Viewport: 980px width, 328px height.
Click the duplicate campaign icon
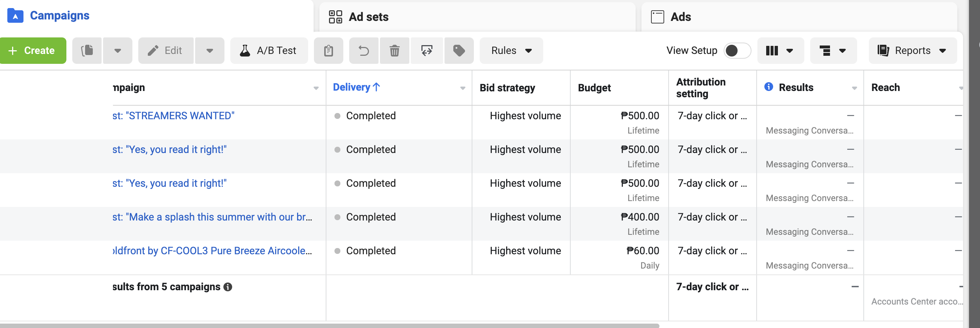[x=87, y=51]
